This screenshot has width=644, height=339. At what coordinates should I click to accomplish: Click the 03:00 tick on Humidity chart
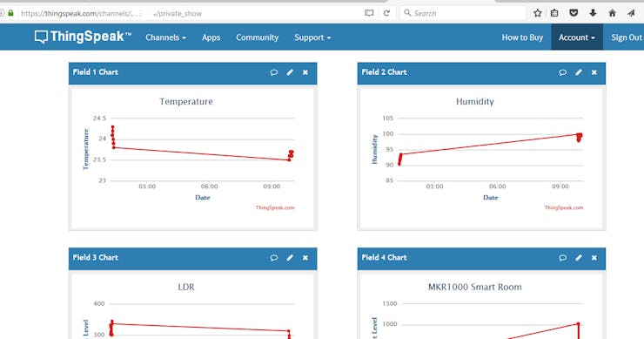(x=434, y=186)
